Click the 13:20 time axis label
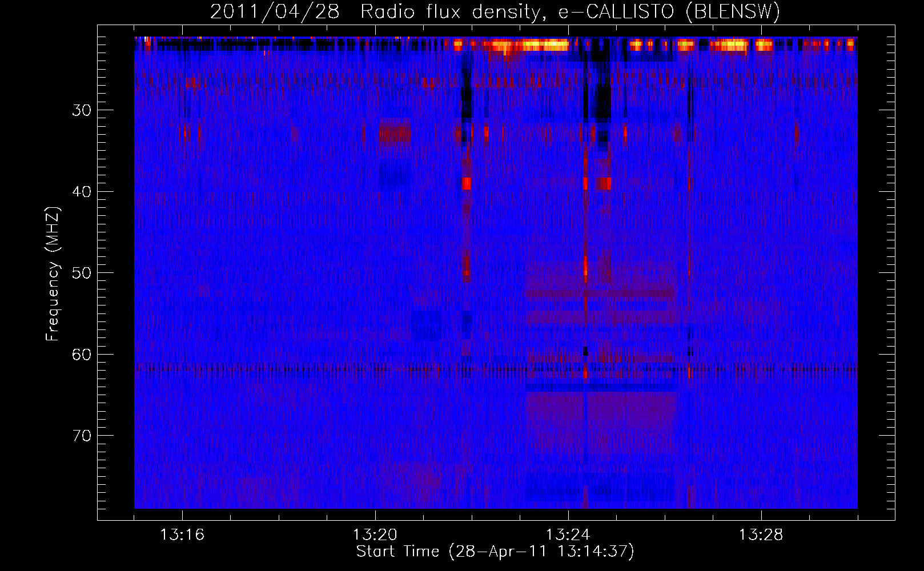The width and height of the screenshot is (924, 571). tap(375, 535)
